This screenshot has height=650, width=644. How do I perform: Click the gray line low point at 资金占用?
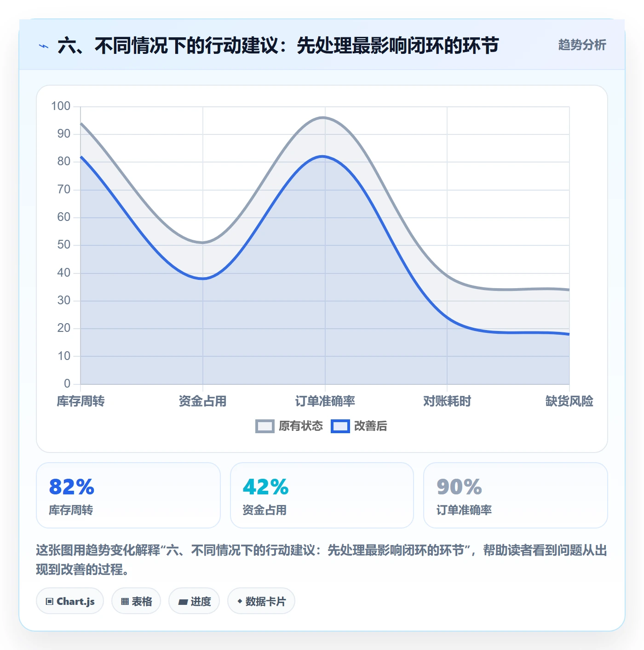203,243
